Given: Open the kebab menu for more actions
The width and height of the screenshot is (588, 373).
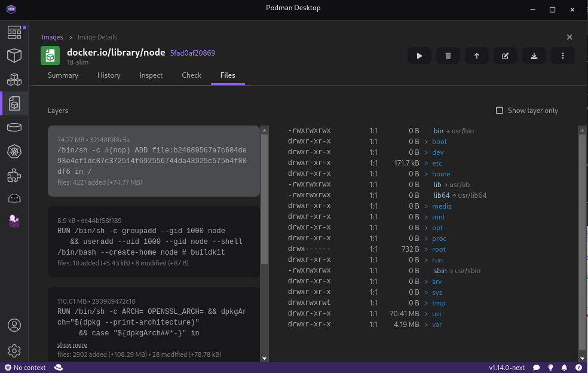Looking at the screenshot, I should [562, 55].
